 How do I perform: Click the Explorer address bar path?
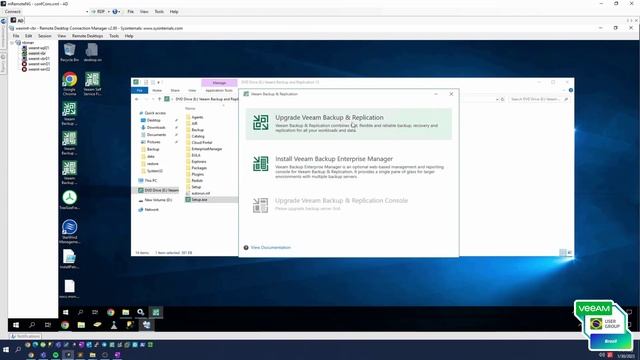[206, 99]
